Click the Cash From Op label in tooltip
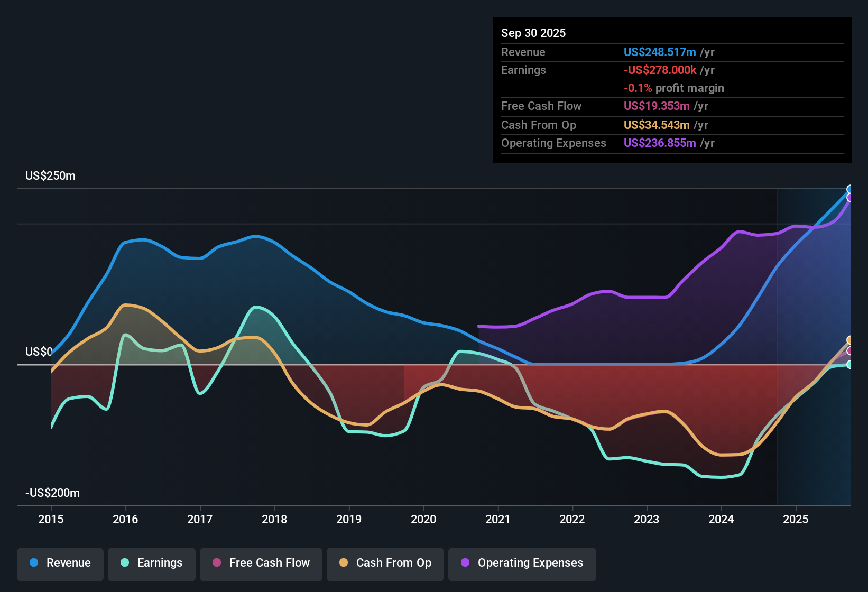Image resolution: width=868 pixels, height=592 pixels. (539, 125)
